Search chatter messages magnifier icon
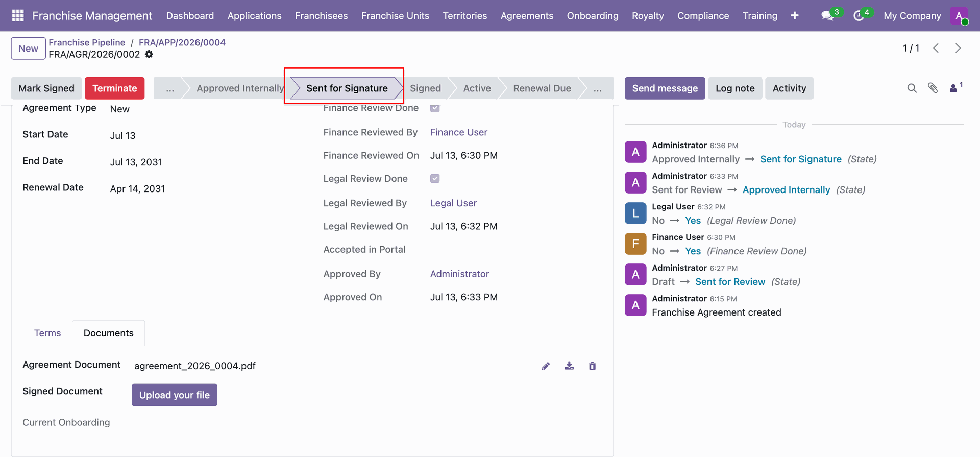The height and width of the screenshot is (457, 980). 912,88
